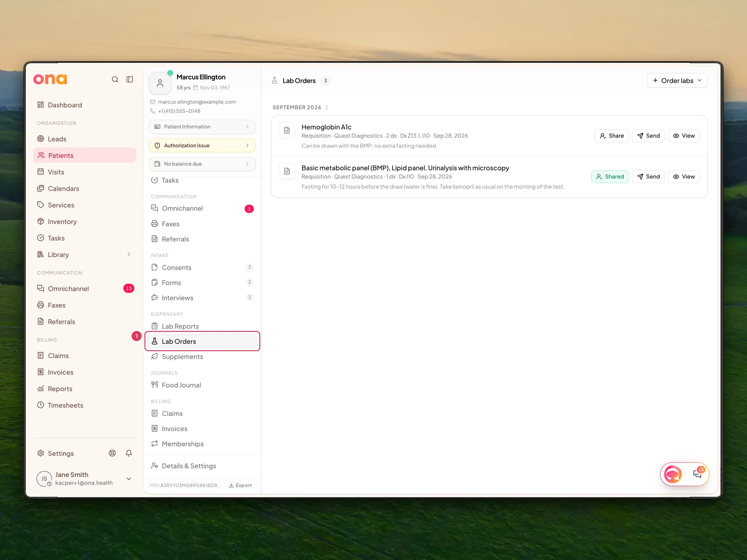Open Services
Image resolution: width=747 pixels, height=560 pixels.
(85, 205)
